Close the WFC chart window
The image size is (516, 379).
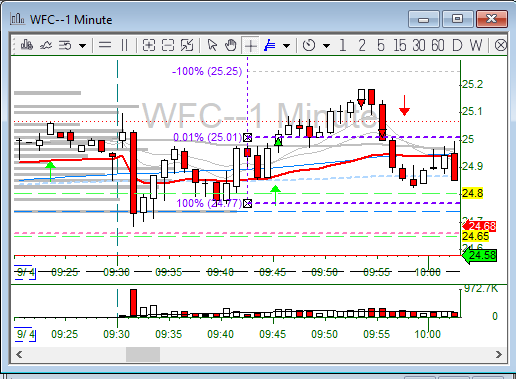[492, 19]
